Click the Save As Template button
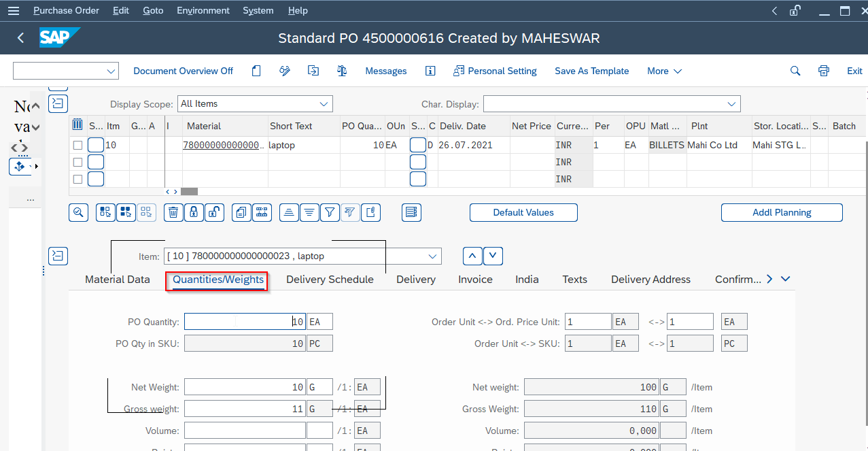This screenshot has width=868, height=451. (x=592, y=71)
